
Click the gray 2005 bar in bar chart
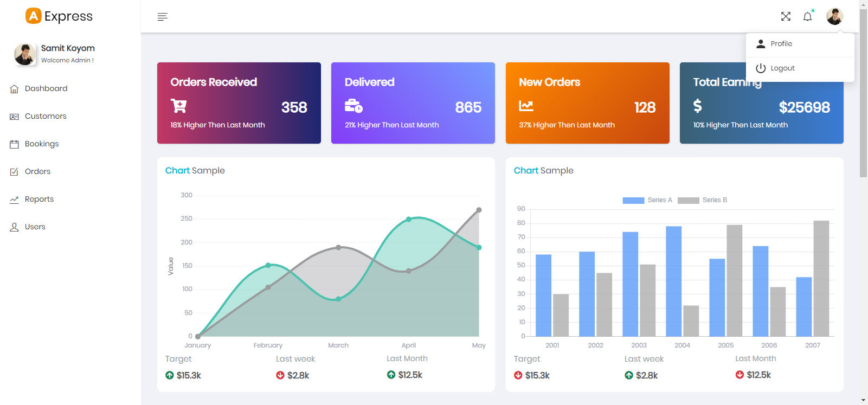pyautogui.click(x=735, y=281)
